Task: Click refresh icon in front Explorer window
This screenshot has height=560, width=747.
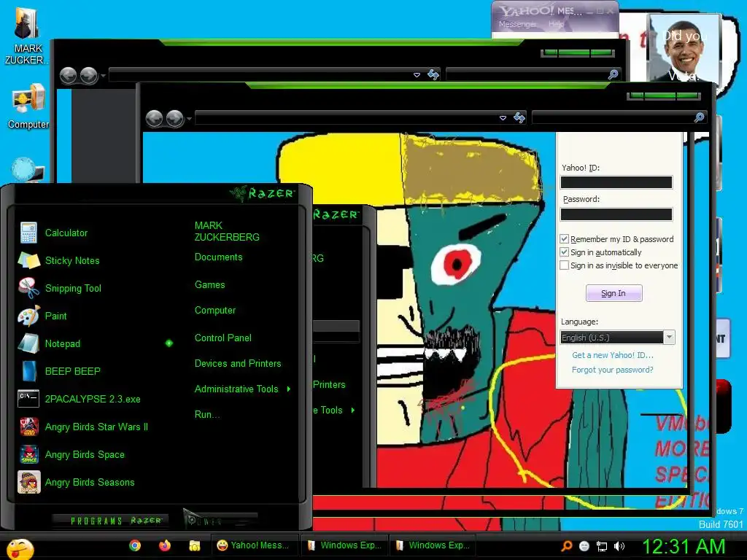Action: (519, 117)
